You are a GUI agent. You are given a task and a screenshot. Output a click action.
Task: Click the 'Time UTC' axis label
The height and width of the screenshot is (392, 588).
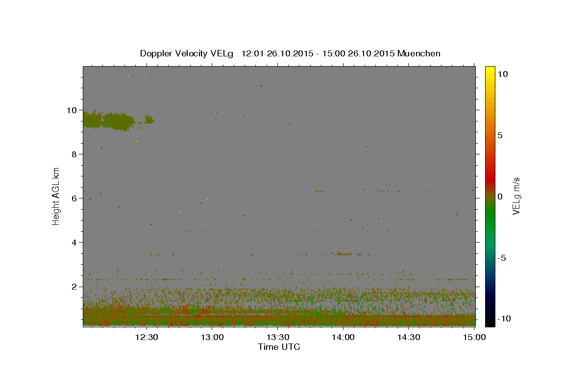tap(279, 347)
